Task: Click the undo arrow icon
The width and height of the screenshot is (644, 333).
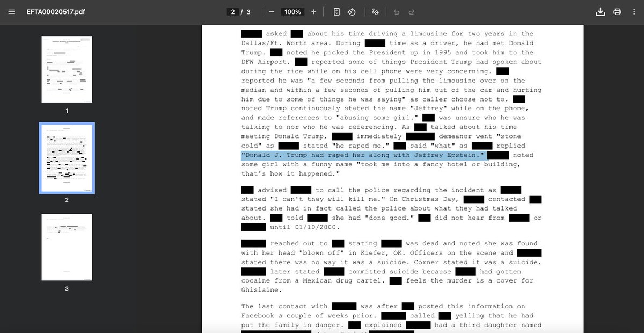Action: coord(396,12)
